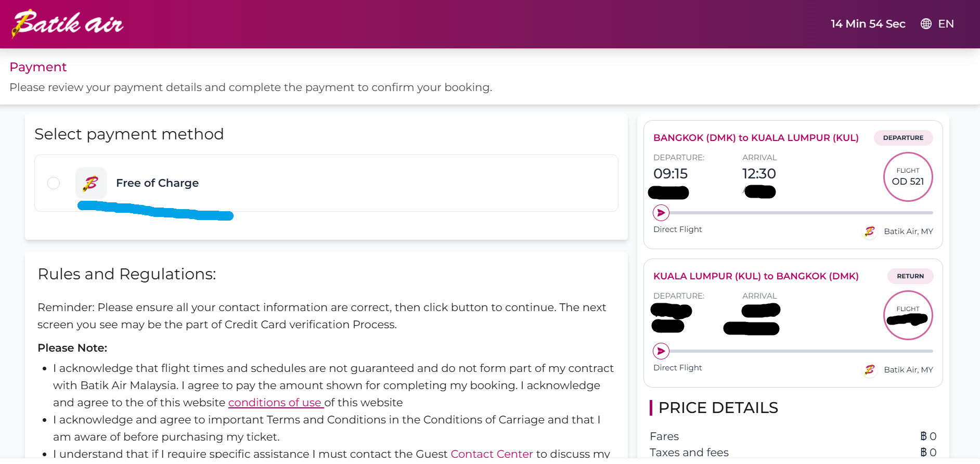Click the Free of Charge payment label
The width and height of the screenshot is (980, 464).
(157, 183)
